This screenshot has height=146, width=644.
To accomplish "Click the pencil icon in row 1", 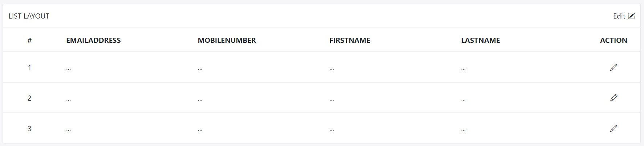I will click(613, 67).
